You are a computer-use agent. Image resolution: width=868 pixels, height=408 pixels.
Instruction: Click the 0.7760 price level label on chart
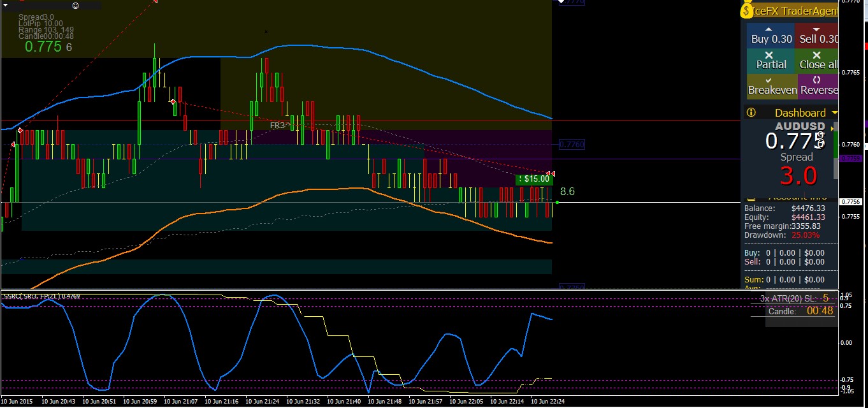click(x=572, y=145)
